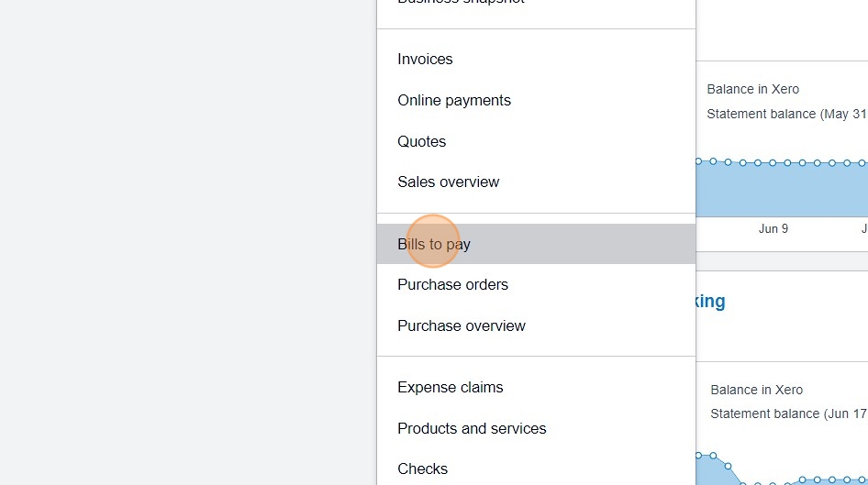Open Invoices from the menu
This screenshot has width=868, height=485.
point(425,59)
